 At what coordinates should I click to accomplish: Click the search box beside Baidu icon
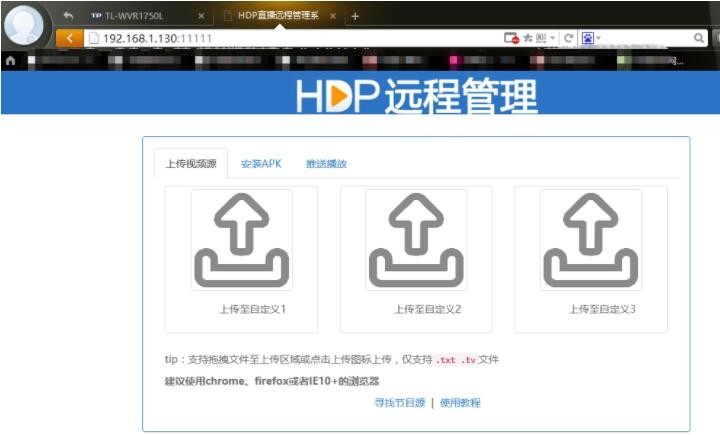point(647,38)
